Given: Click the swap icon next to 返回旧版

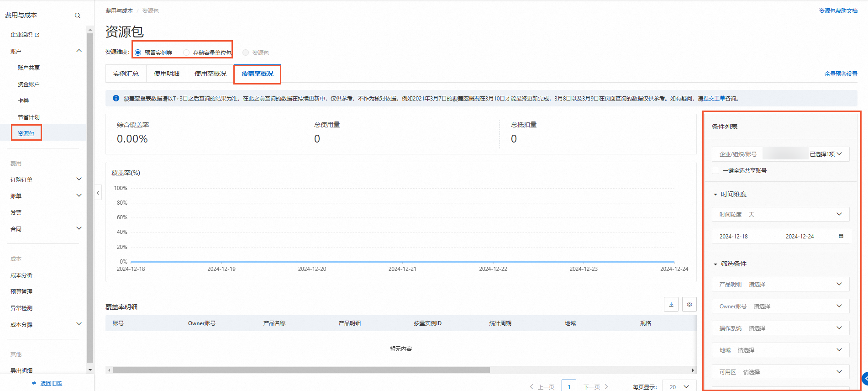Looking at the screenshot, I should pyautogui.click(x=34, y=383).
